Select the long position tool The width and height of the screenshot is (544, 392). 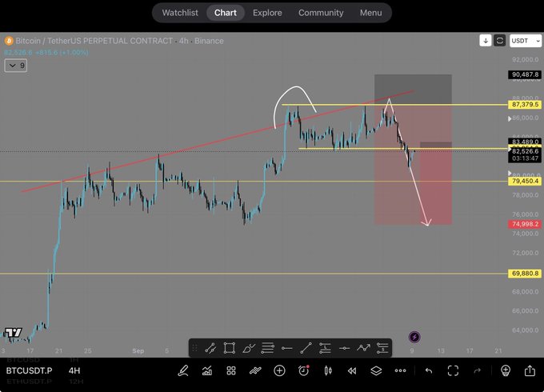tap(325, 348)
